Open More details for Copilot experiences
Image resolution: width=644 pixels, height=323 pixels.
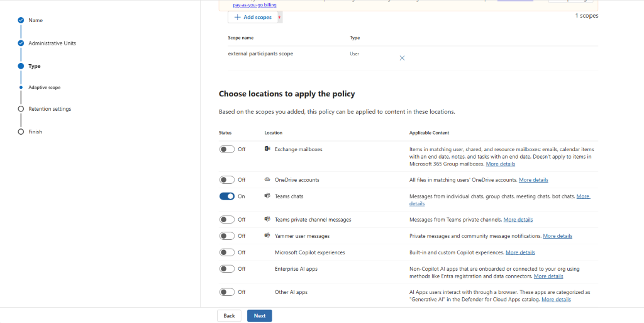pyautogui.click(x=520, y=252)
